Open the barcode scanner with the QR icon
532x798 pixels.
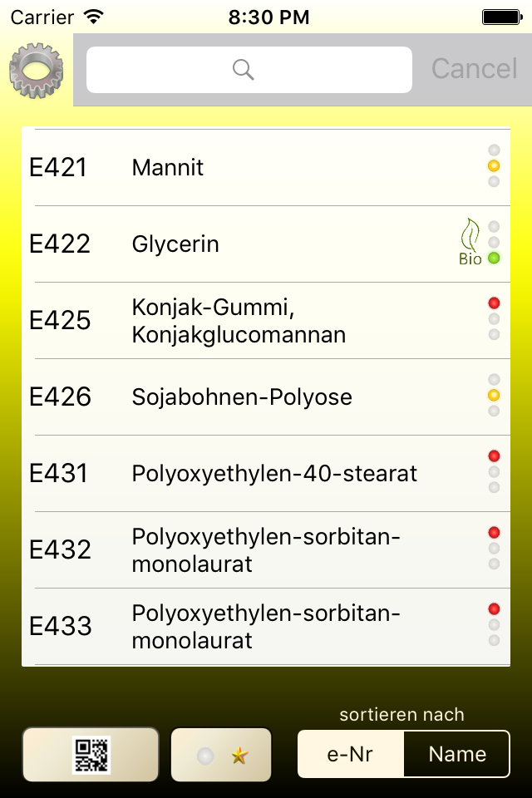pyautogui.click(x=91, y=753)
